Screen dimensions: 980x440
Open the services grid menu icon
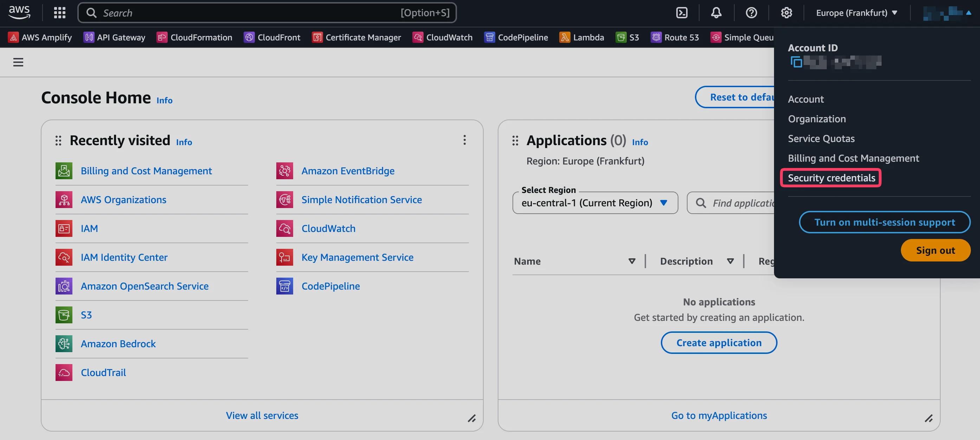tap(59, 13)
